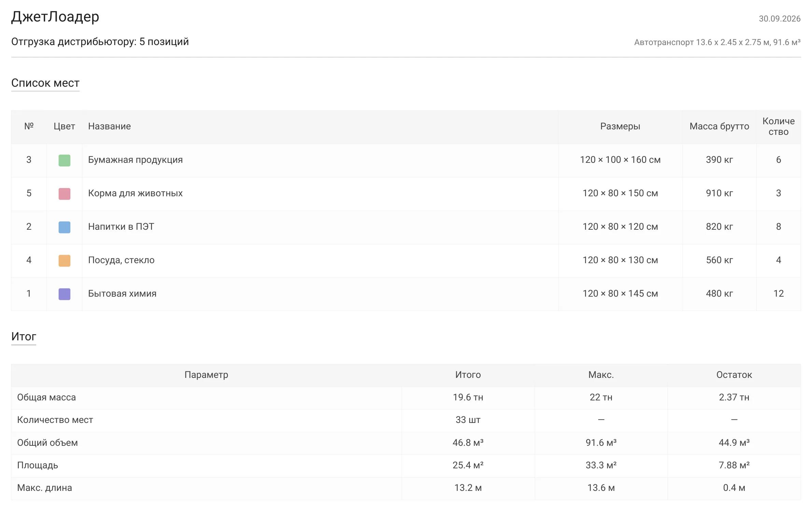Viewport: 812px width, 511px height.
Task: Click the Размеры column header
Action: click(620, 126)
